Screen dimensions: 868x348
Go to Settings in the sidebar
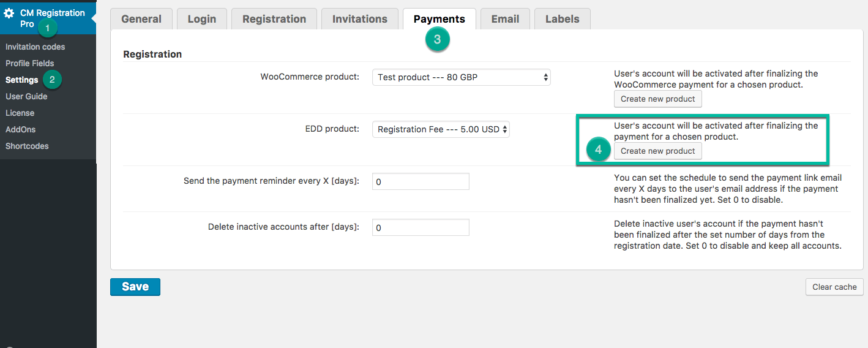click(x=21, y=80)
